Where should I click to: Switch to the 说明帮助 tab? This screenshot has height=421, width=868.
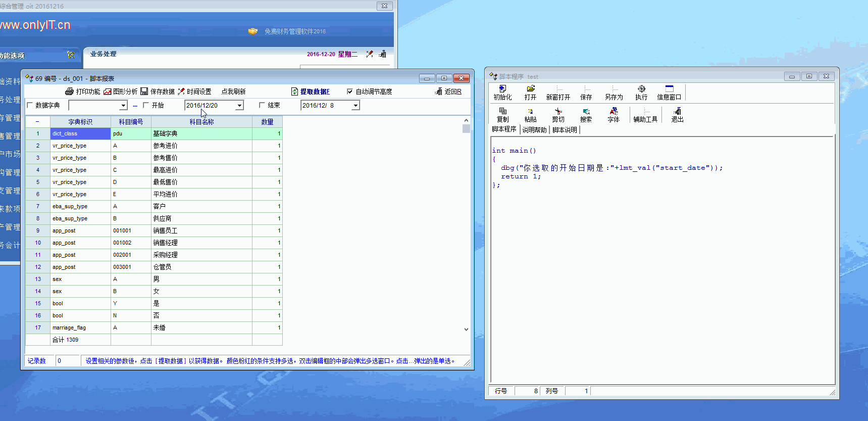(x=534, y=130)
